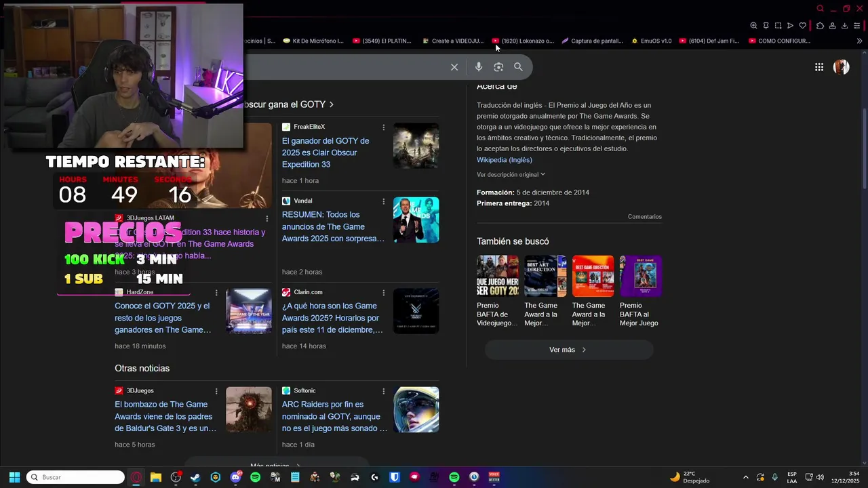Click the pin icon in browser toolbar

click(x=766, y=26)
